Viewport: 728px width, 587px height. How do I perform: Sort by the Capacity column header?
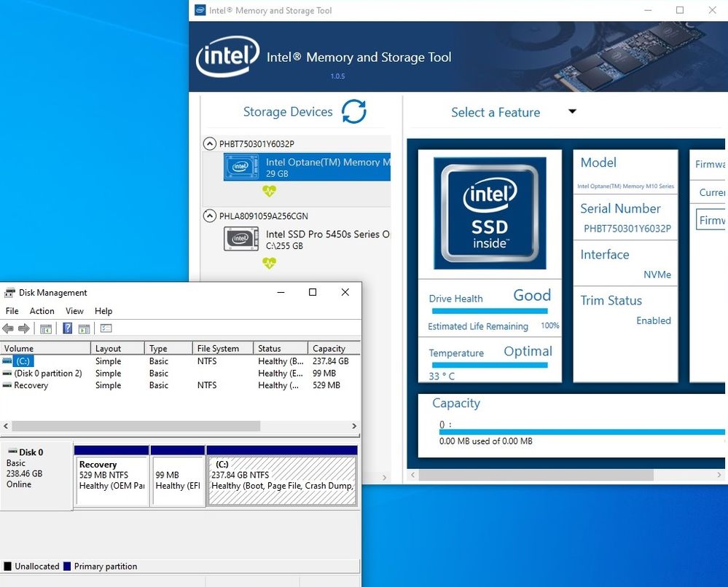[334, 348]
